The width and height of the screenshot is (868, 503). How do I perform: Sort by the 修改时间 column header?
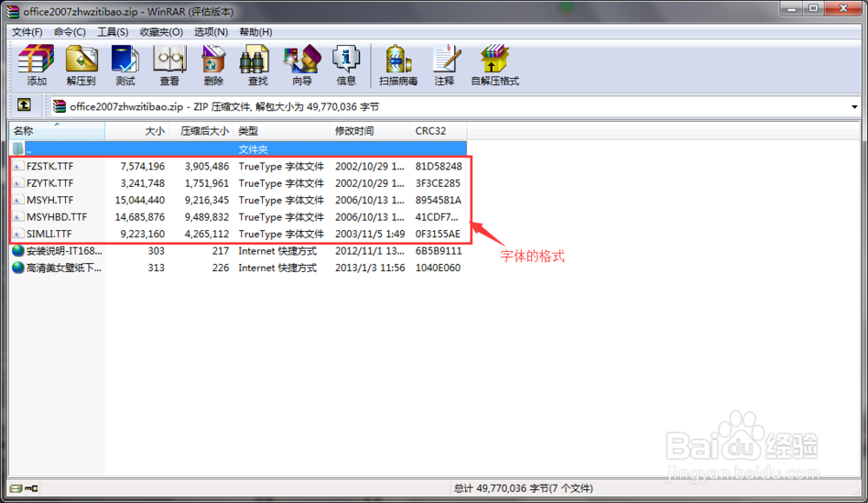[370, 130]
